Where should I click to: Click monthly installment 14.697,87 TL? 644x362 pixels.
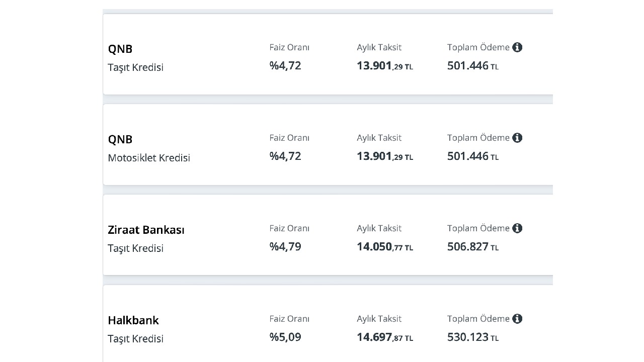(385, 337)
